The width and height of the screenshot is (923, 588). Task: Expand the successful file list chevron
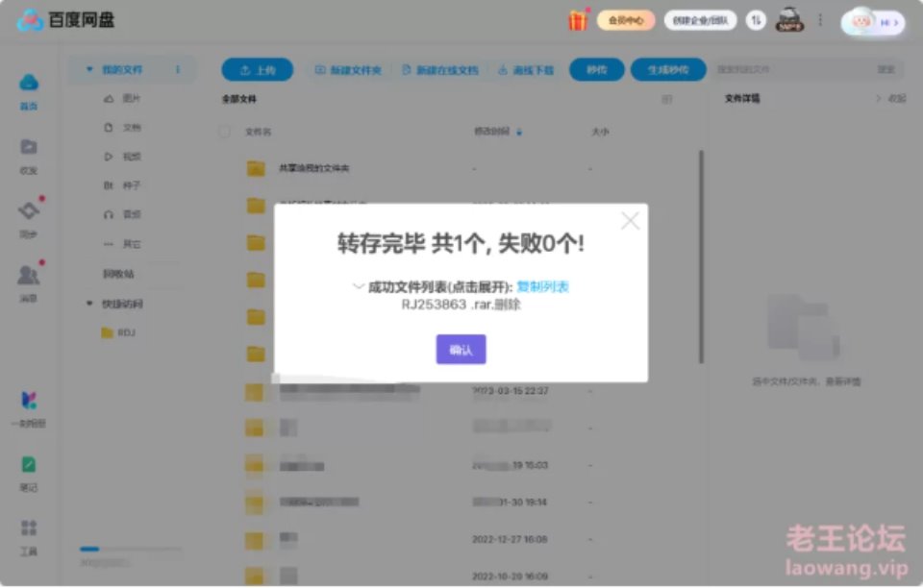coord(358,286)
